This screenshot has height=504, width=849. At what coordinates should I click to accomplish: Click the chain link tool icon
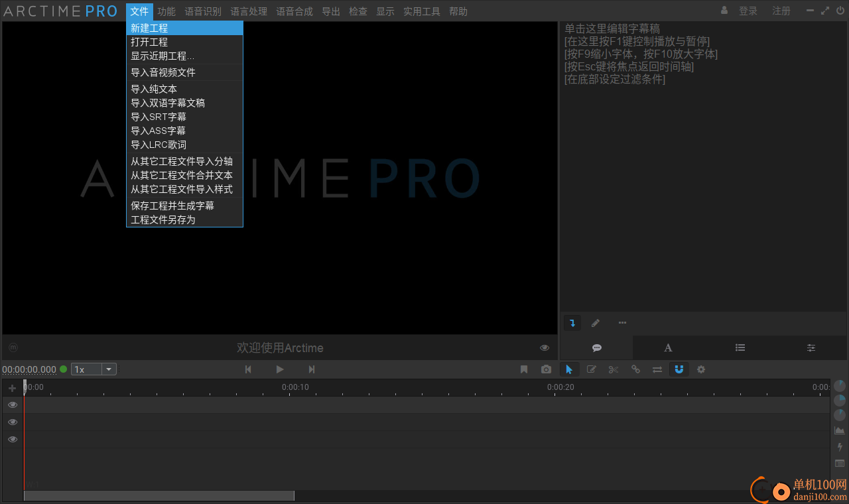[x=635, y=369]
